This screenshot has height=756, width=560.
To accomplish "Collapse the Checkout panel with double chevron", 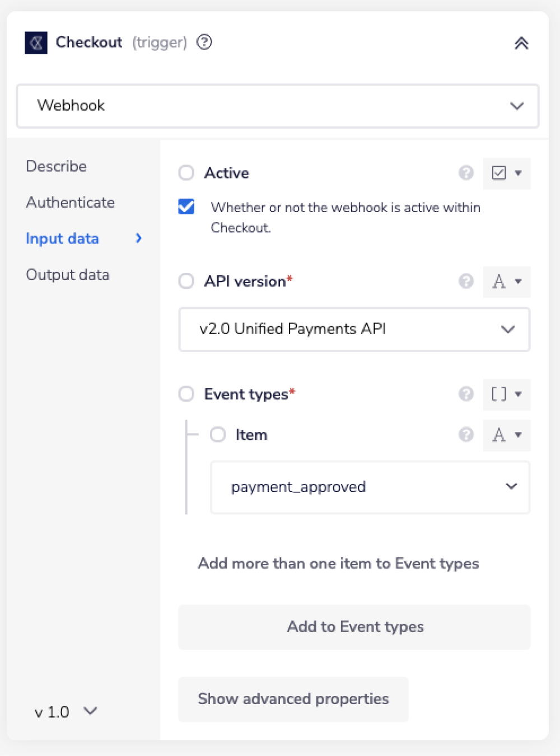I will click(x=521, y=43).
